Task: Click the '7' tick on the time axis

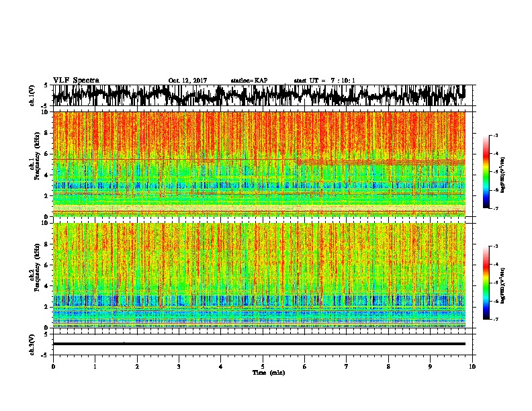Action: click(x=347, y=367)
